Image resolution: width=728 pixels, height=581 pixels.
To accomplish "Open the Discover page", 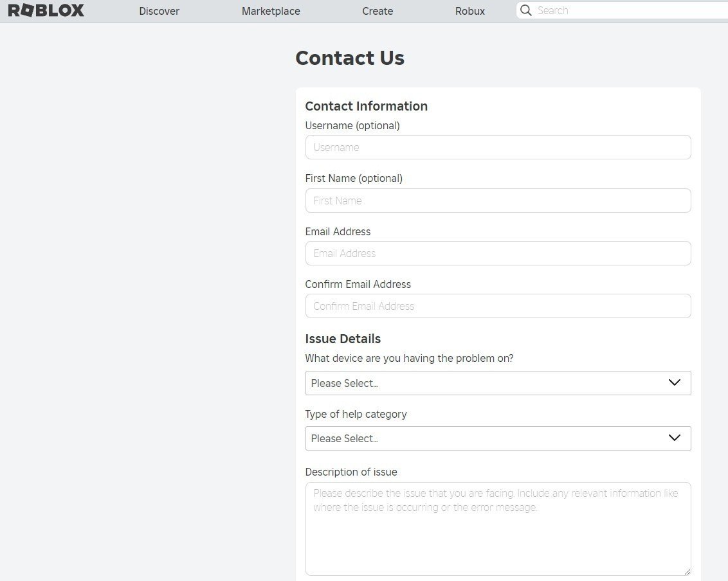I will pos(159,11).
